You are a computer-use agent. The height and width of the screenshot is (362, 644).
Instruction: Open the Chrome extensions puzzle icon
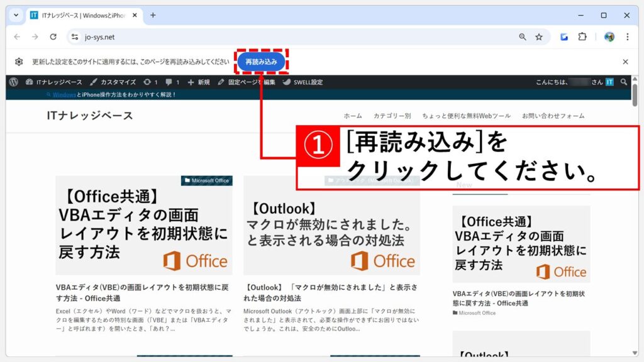(582, 37)
